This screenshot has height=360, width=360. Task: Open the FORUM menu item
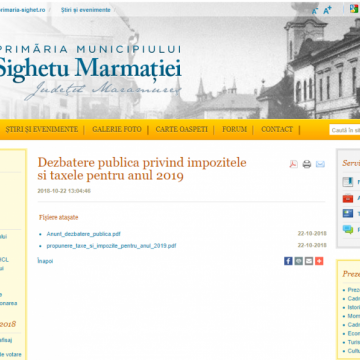[x=235, y=129]
